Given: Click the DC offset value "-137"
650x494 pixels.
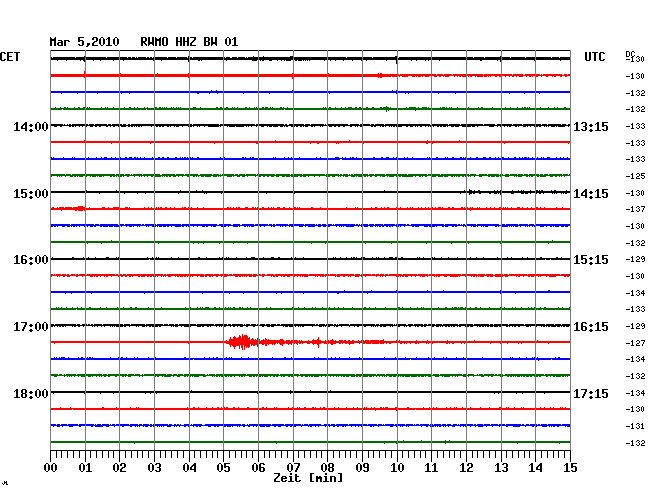Looking at the screenshot, I should point(635,209).
